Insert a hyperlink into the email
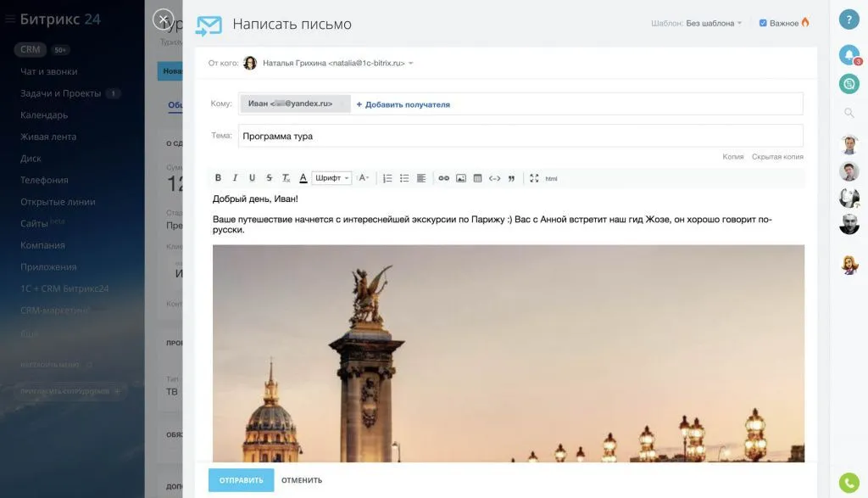Viewport: 868px width, 498px height. coord(443,177)
